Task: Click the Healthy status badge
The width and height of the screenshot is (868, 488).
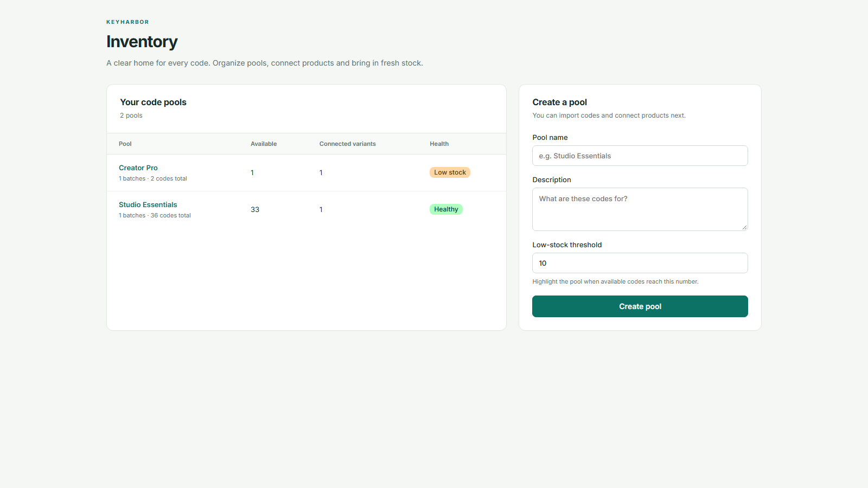Action: (x=446, y=209)
